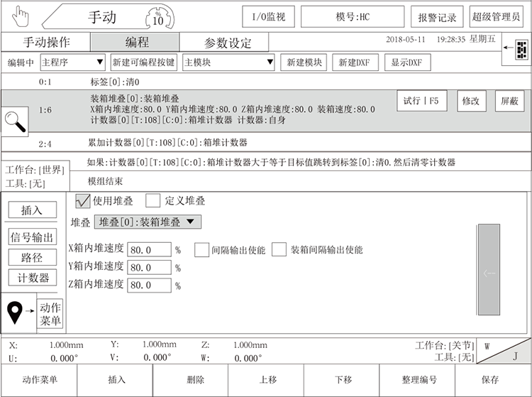This screenshot has height=397, width=532.
Task: Switch to the 手动操作 tab
Action: point(46,42)
